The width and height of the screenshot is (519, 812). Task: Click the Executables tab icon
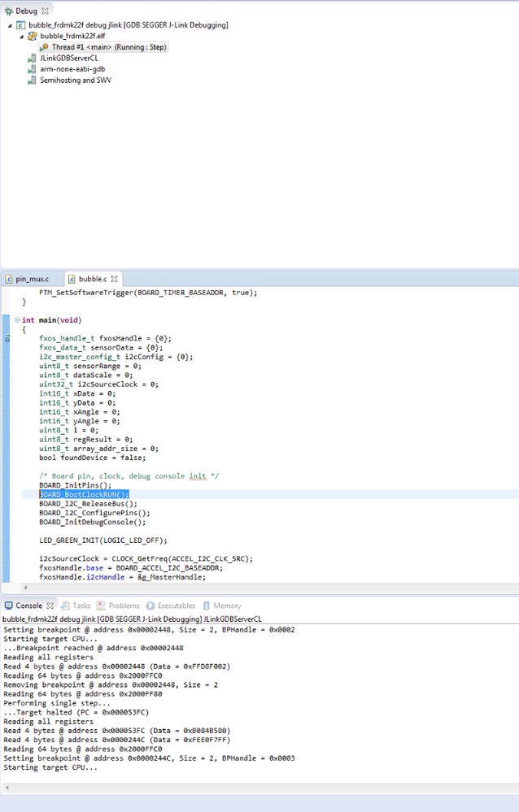(x=150, y=606)
